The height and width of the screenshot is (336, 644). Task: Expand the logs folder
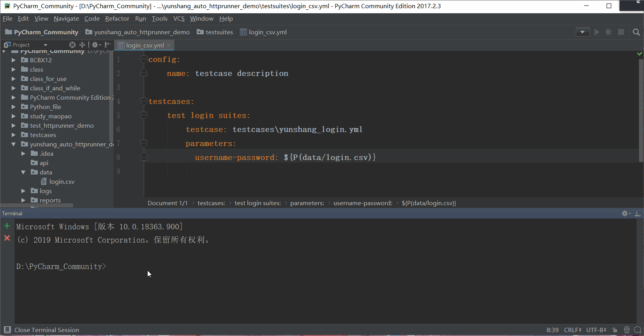click(x=23, y=191)
